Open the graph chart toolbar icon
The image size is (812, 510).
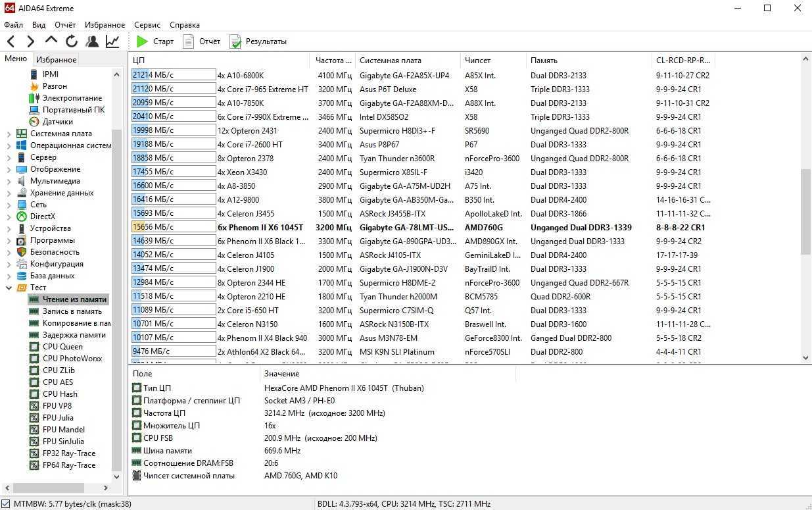click(112, 41)
